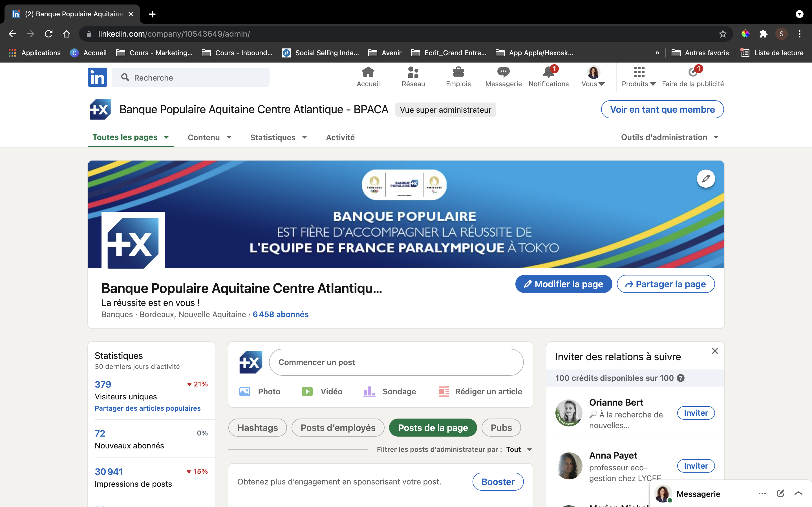The image size is (812, 507).
Task: Switch to the Activité tab
Action: pyautogui.click(x=340, y=137)
